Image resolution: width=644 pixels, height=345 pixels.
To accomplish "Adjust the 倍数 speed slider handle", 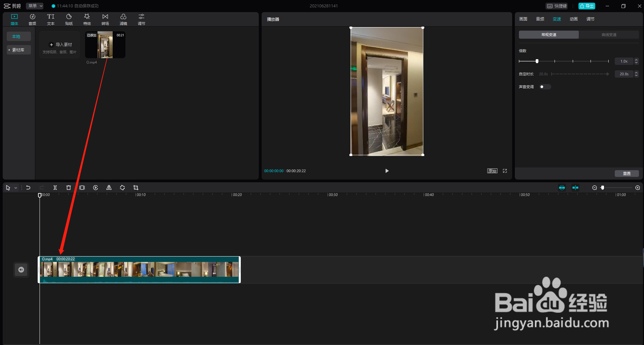I will coord(537,61).
